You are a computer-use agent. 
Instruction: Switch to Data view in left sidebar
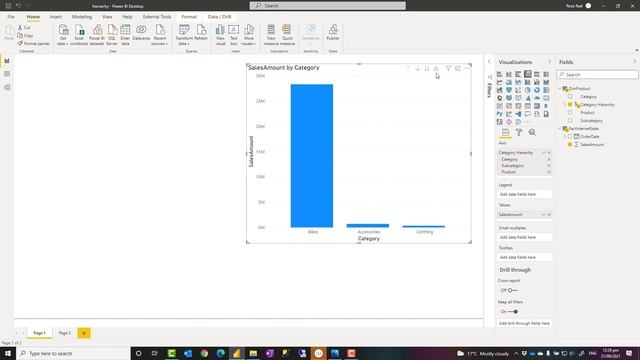point(7,74)
